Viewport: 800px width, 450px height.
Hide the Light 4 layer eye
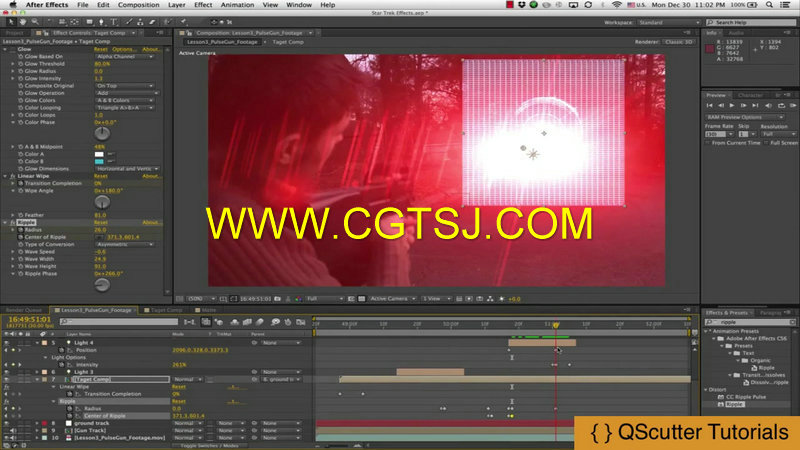tap(6, 343)
